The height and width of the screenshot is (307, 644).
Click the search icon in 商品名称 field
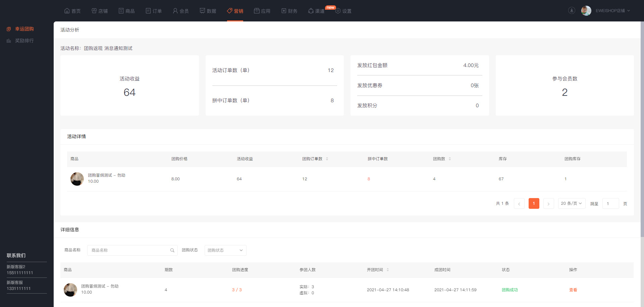(172, 250)
